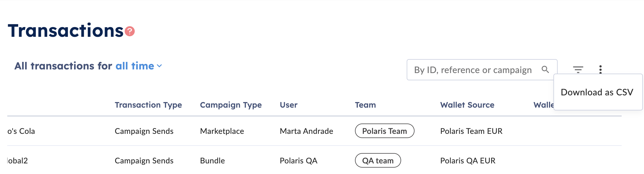The image size is (644, 174).
Task: Click the red help question mark icon
Action: click(130, 32)
